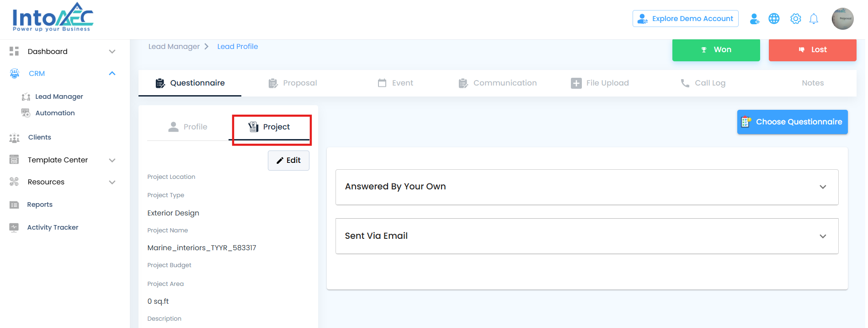868x328 pixels.
Task: Open Activity Tracker in sidebar
Action: tap(53, 227)
